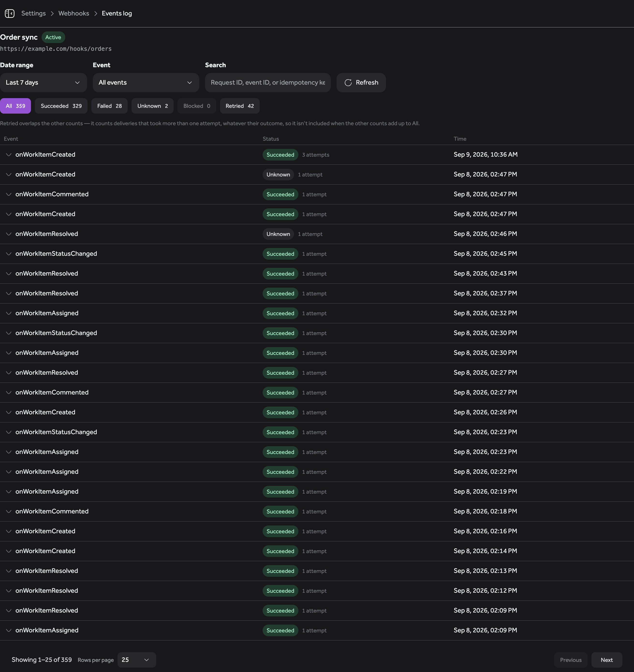Toggle the sidebar panel icon
This screenshot has width=634, height=672.
[x=9, y=14]
